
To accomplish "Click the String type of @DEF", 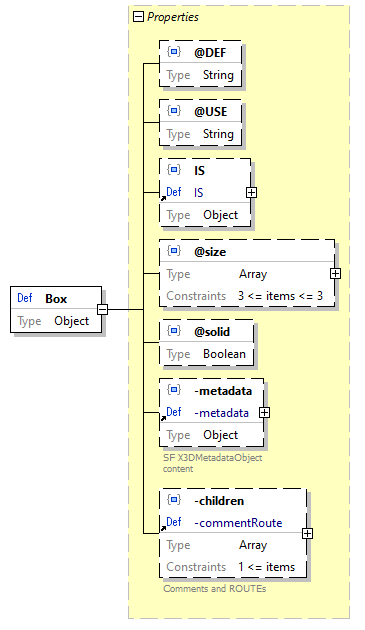I will click(x=218, y=75).
